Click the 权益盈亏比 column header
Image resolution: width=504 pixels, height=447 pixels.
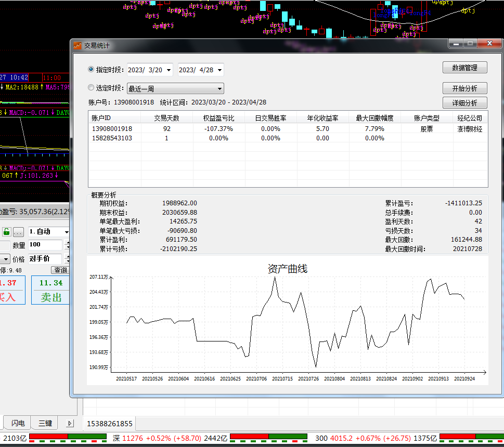[218, 118]
